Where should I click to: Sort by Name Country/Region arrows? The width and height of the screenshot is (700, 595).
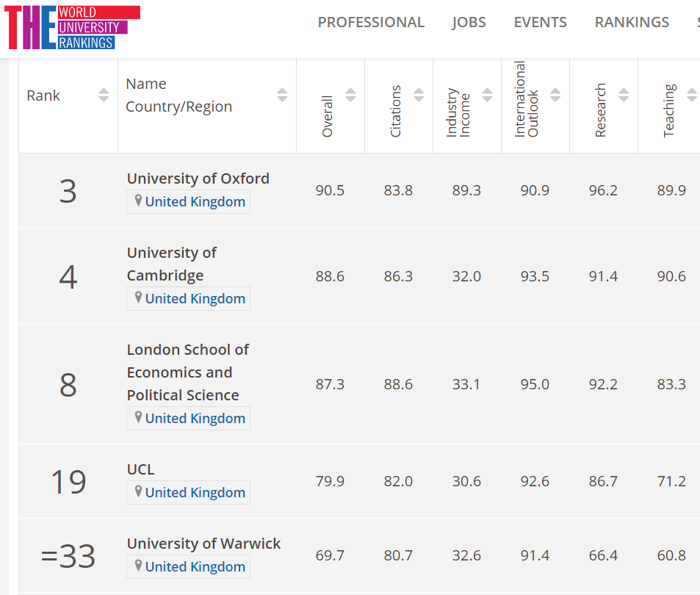(x=282, y=95)
